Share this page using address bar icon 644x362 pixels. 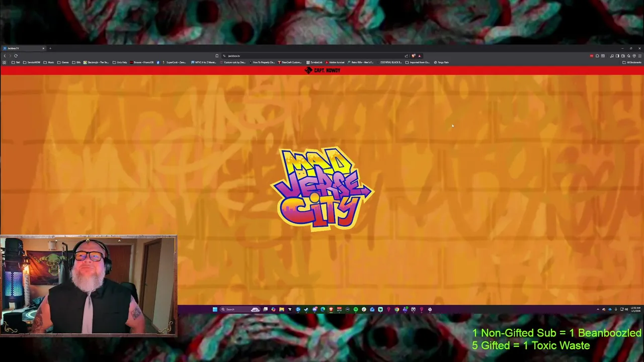click(x=407, y=56)
